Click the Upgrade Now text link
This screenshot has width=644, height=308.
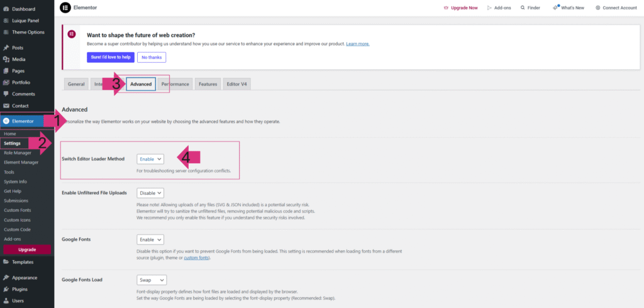(x=464, y=8)
